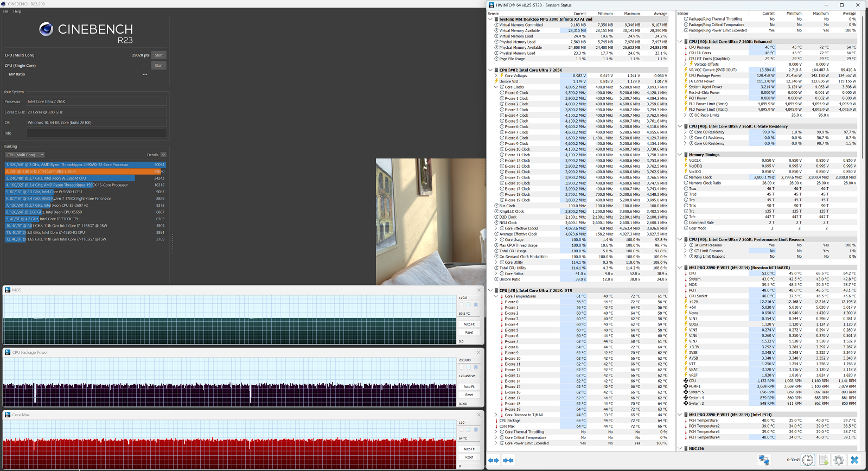Click the lightning icon beside CPU Package Power row
Image resolution: width=868 pixels, height=471 pixels.
click(686, 75)
